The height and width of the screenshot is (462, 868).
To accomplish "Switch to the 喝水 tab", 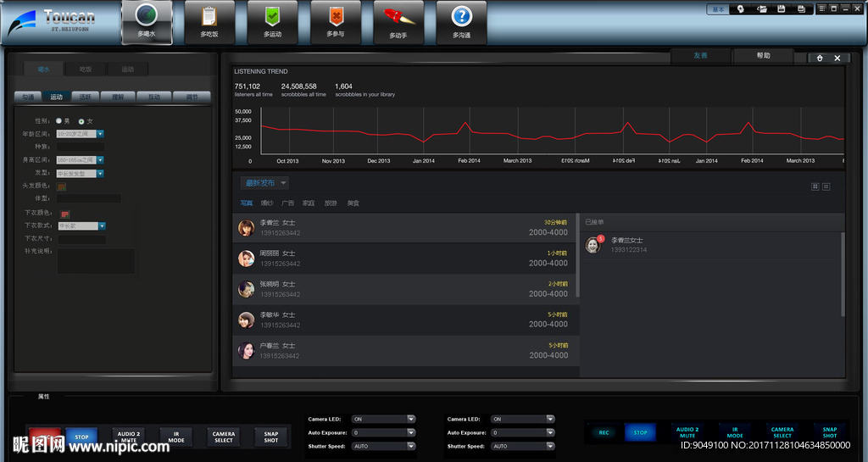I will pos(44,70).
